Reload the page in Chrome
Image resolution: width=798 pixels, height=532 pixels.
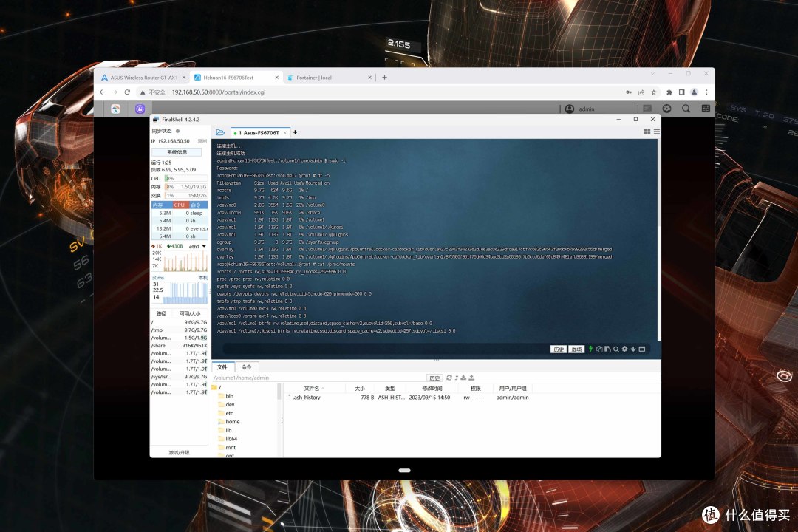pos(127,92)
